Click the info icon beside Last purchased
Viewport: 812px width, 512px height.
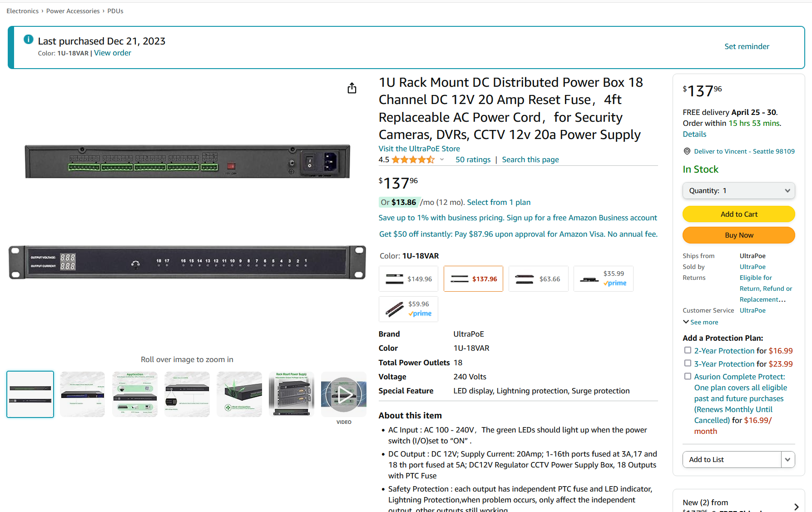tap(28, 40)
